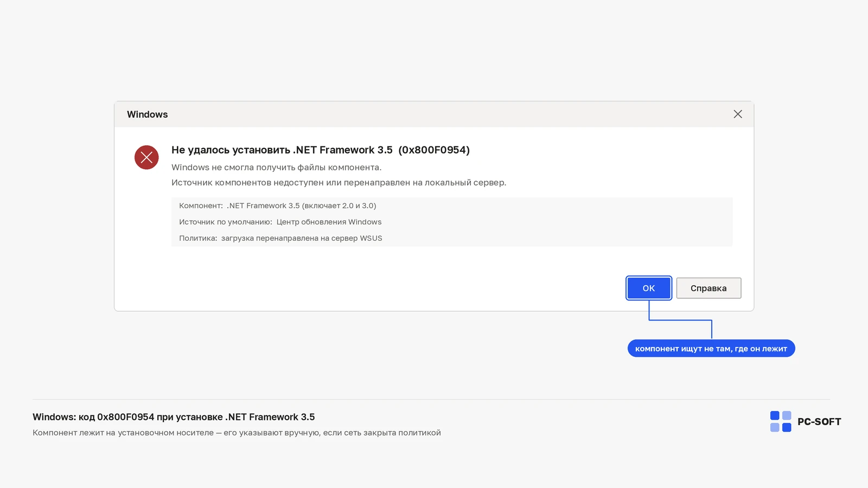Close the Windows error dialog
The width and height of the screenshot is (868, 488).
coord(738,114)
